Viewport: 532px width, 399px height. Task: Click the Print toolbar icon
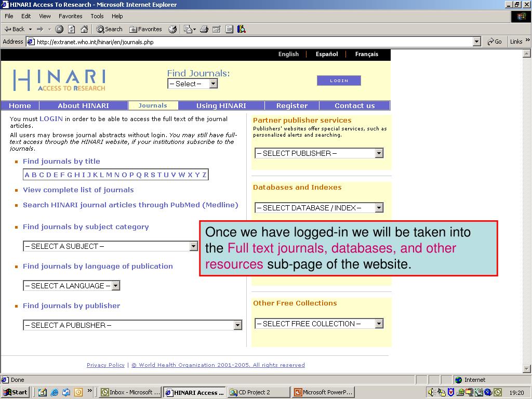click(x=204, y=29)
